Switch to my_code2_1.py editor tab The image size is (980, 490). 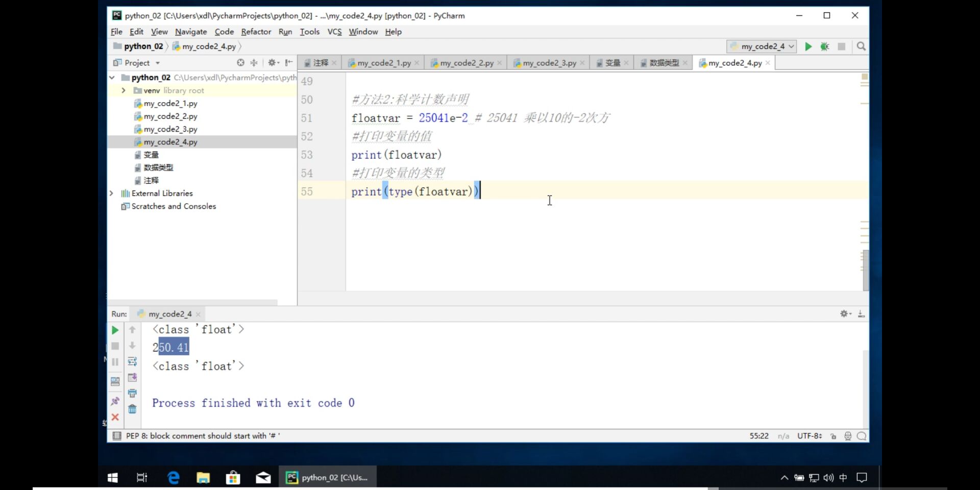tap(384, 63)
